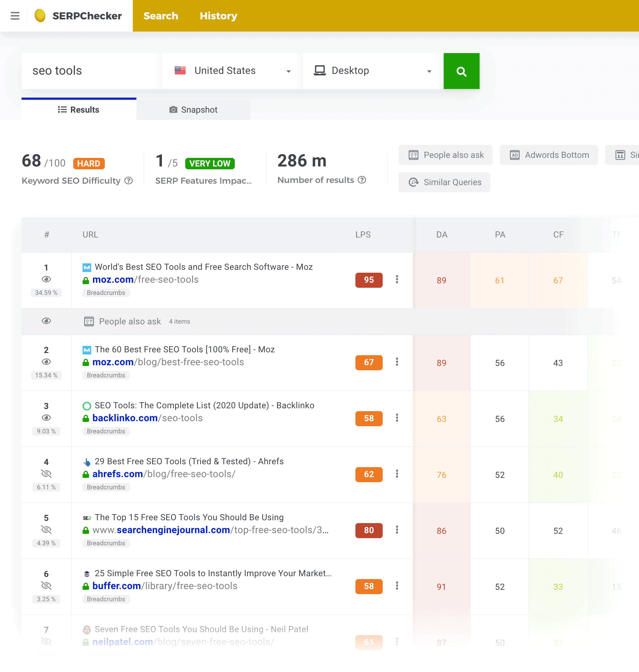
Task: Show hidden result 7 neilpatel.com
Action: pos(46,642)
